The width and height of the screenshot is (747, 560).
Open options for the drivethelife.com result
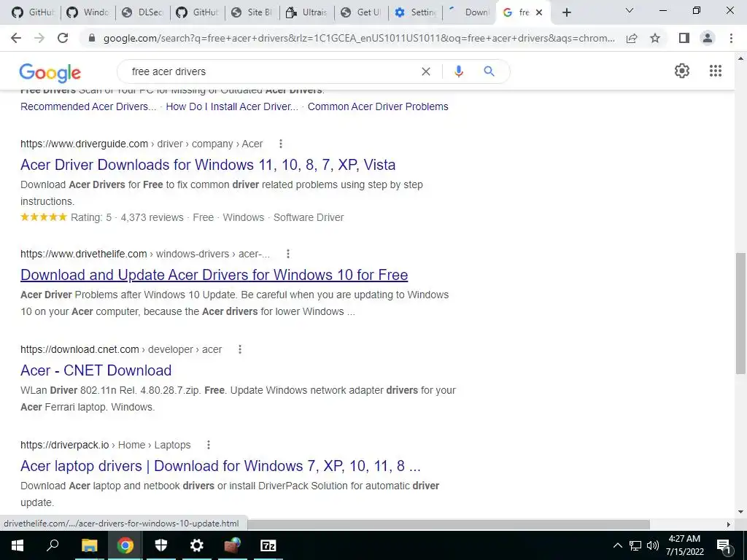287,254
